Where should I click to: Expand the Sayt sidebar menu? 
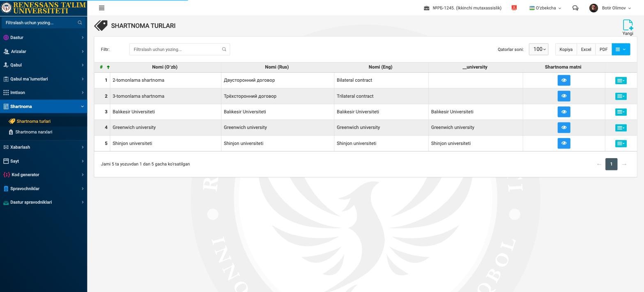pos(44,161)
